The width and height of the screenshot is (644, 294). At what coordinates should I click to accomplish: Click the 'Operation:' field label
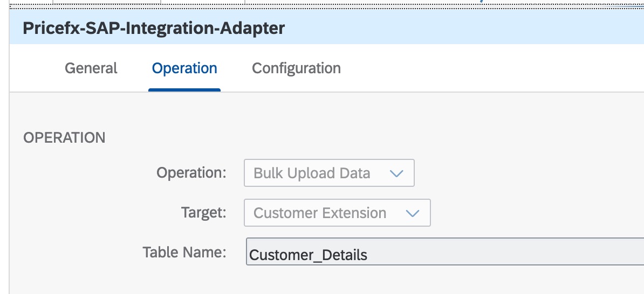191,173
